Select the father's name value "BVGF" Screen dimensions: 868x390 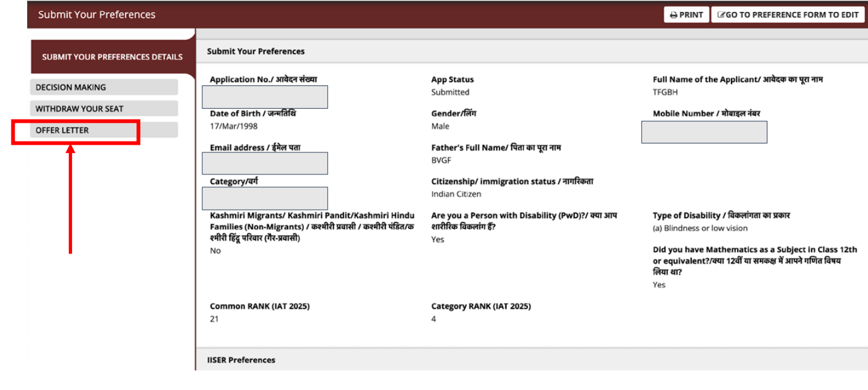pyautogui.click(x=442, y=161)
